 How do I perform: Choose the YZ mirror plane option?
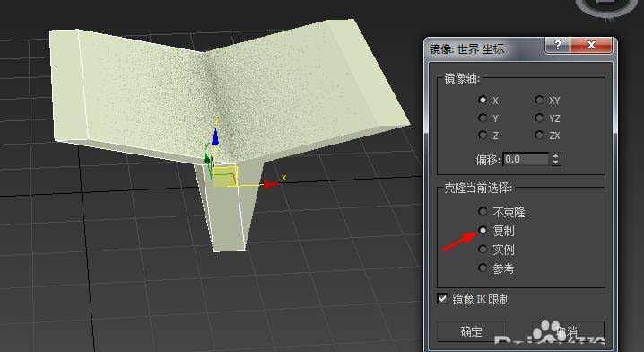click(539, 118)
